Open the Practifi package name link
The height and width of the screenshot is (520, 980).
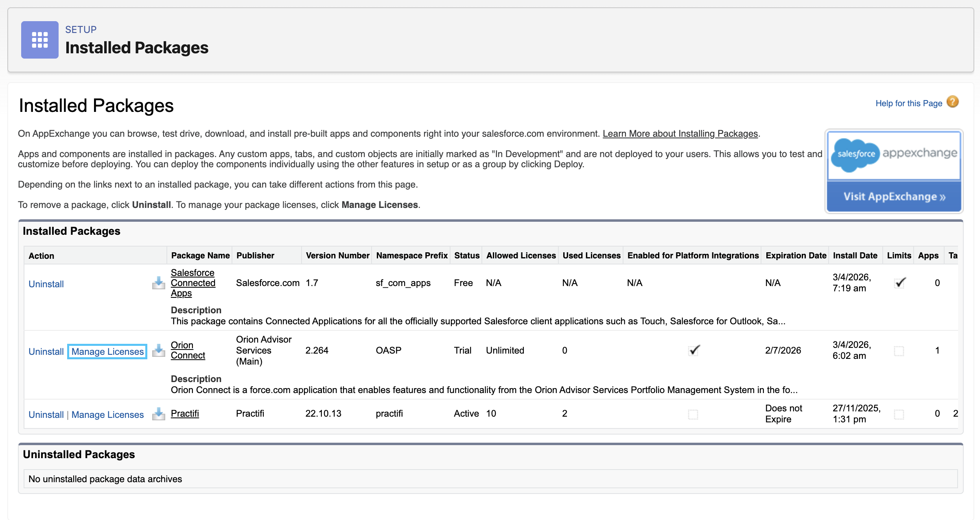coord(185,413)
